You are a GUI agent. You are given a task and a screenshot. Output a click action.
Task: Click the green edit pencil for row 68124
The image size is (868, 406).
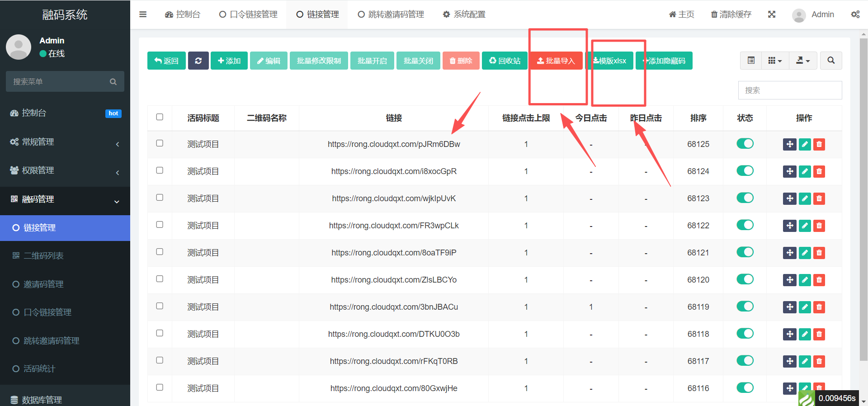tap(805, 171)
